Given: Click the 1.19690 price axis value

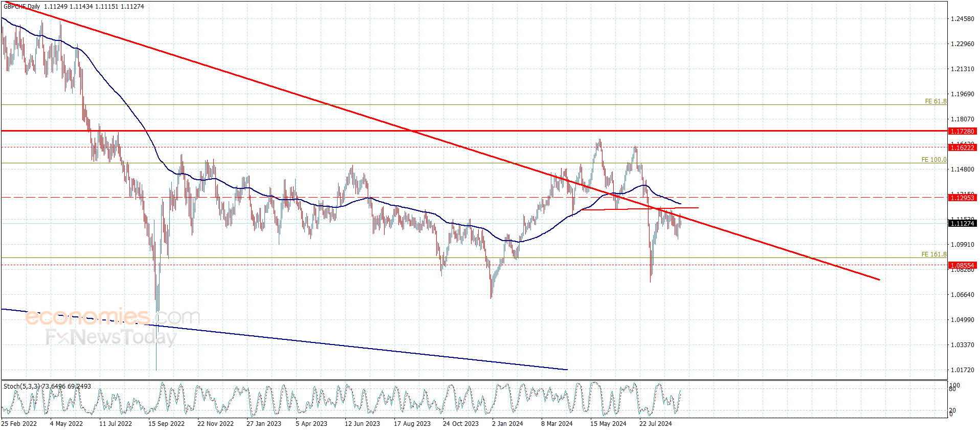Looking at the screenshot, I should point(962,94).
